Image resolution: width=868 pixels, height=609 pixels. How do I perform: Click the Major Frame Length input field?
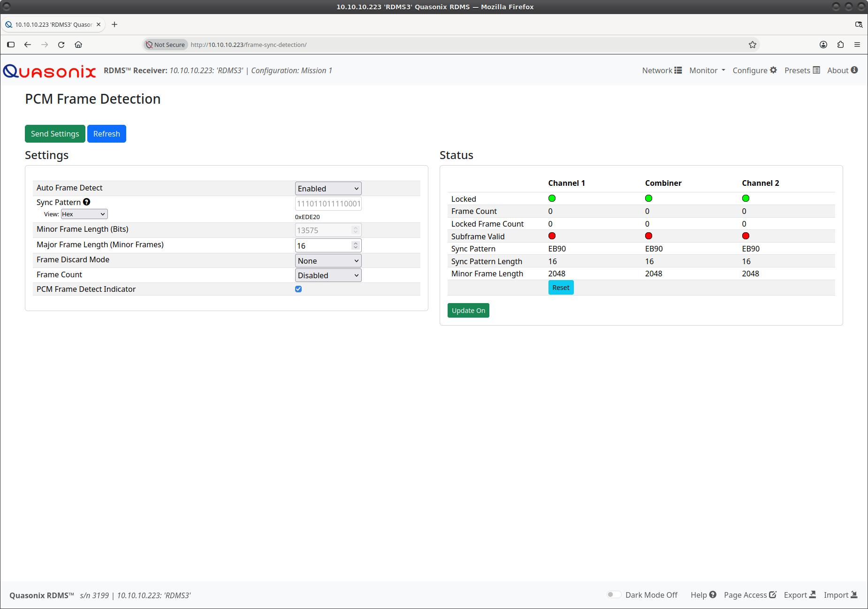point(328,246)
